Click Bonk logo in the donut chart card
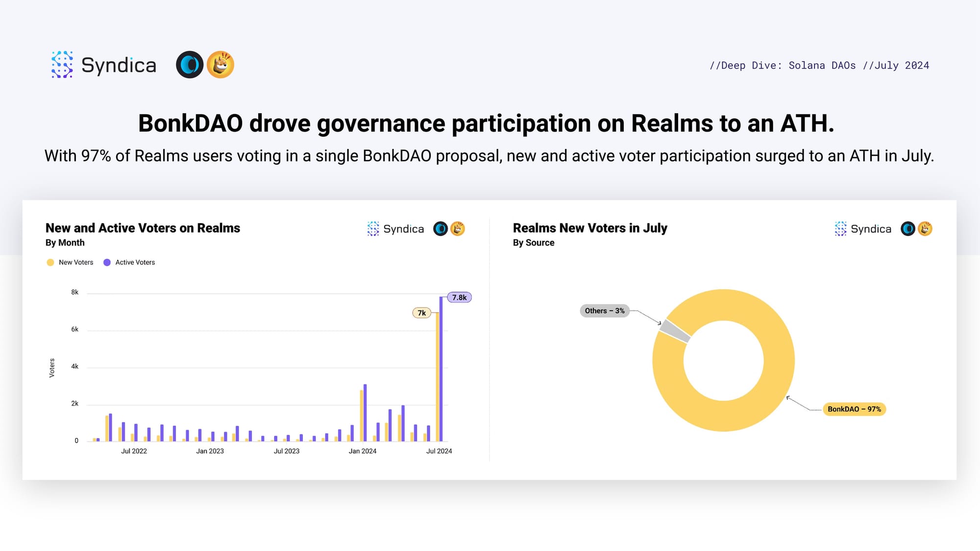The width and height of the screenshot is (980, 551). 925,229
